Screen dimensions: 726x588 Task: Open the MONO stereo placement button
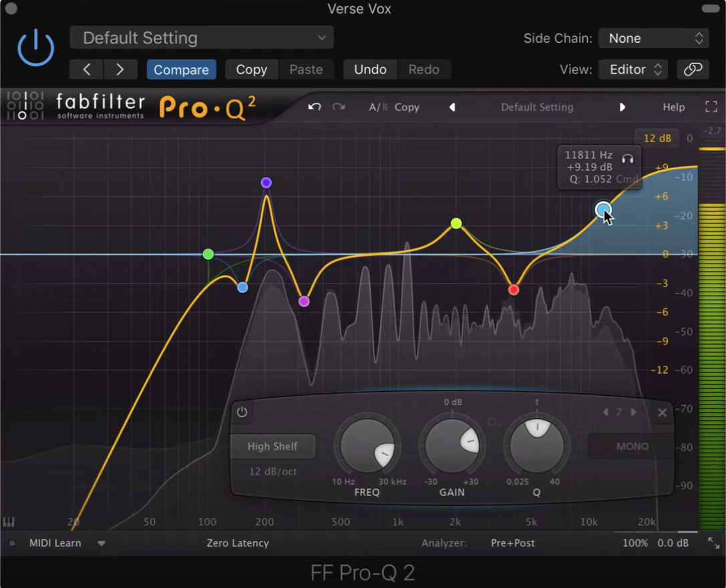pos(632,447)
